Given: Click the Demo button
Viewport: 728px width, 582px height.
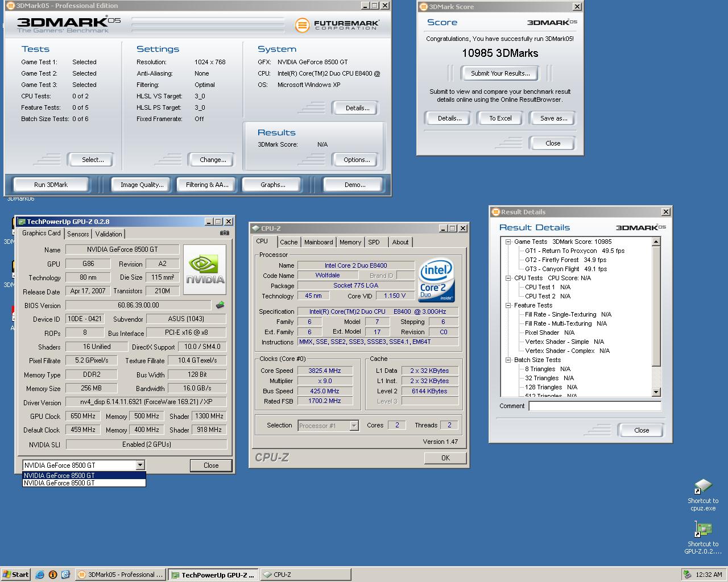Looking at the screenshot, I should tap(355, 185).
